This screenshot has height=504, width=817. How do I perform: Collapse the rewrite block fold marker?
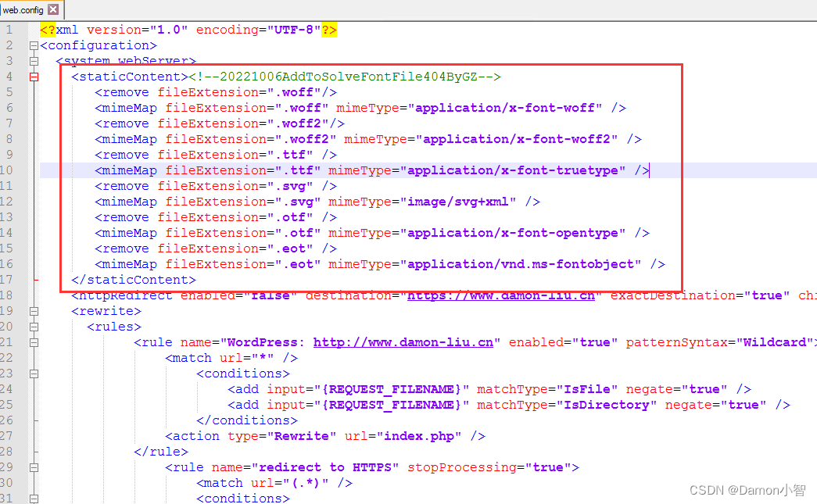34,311
